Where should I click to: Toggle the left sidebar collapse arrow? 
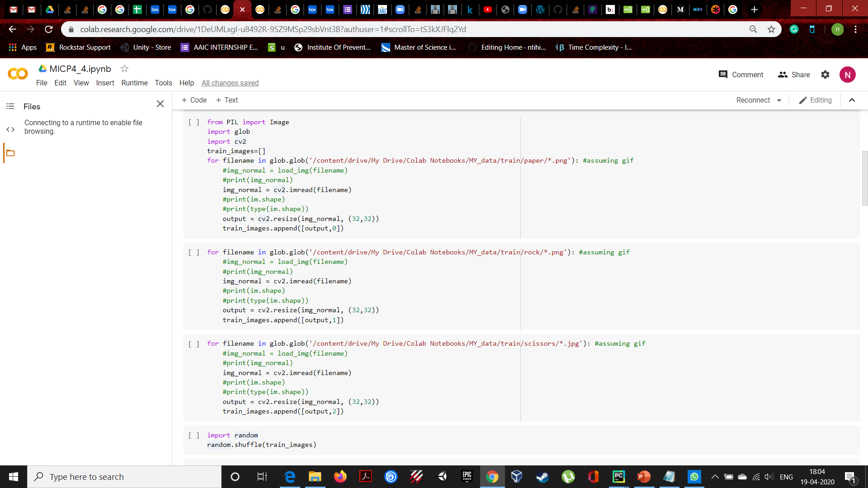(160, 103)
